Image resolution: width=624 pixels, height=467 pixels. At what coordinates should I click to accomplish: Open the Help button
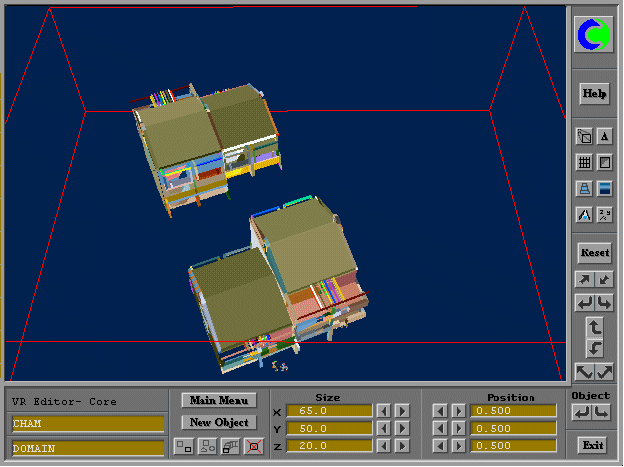click(595, 94)
